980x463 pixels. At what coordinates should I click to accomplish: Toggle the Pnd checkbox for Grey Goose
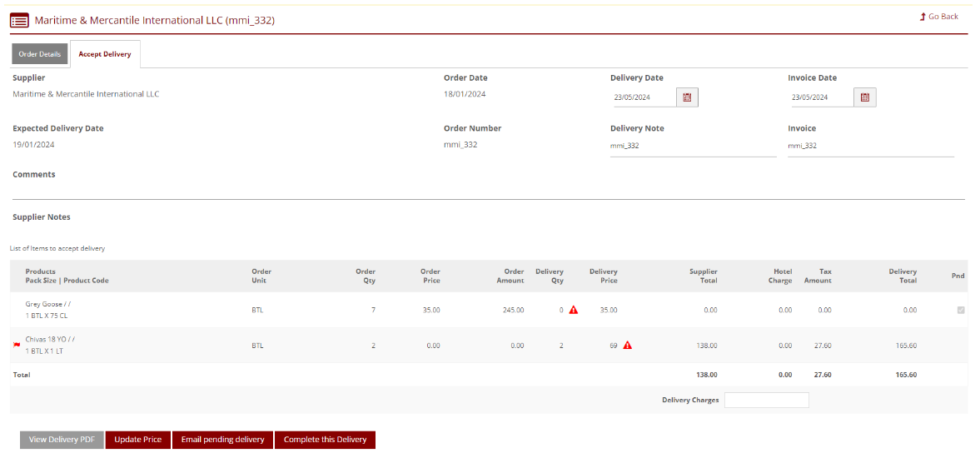click(x=961, y=310)
